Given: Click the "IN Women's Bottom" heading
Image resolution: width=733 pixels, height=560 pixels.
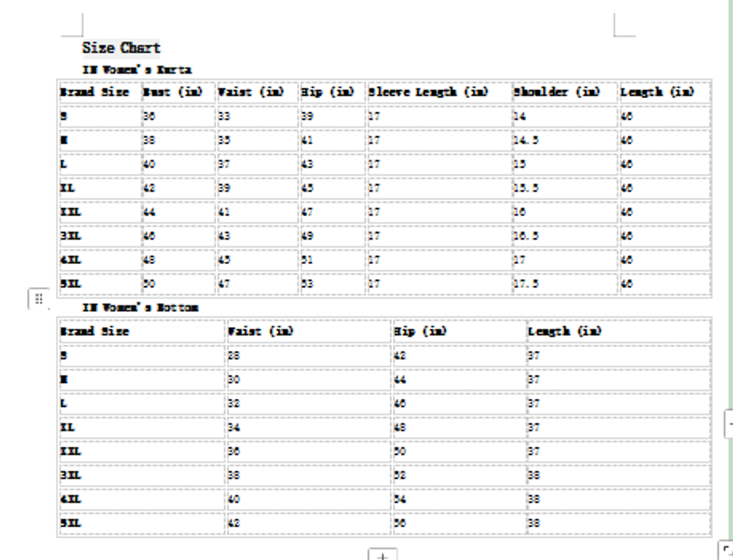Looking at the screenshot, I should tap(140, 308).
